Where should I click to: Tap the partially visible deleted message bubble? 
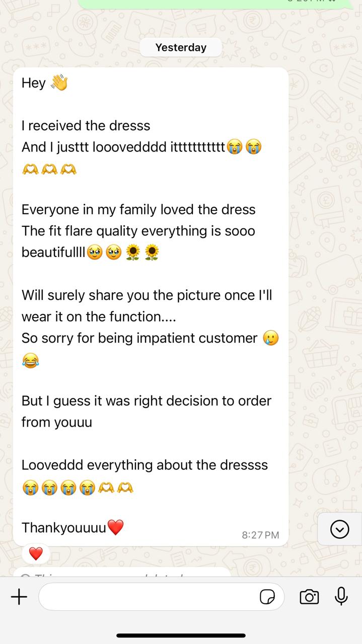point(122,572)
